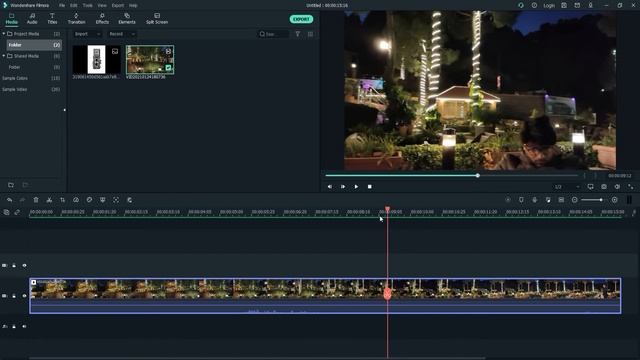Open the audio mixer icon
640x360 pixels.
(x=548, y=200)
